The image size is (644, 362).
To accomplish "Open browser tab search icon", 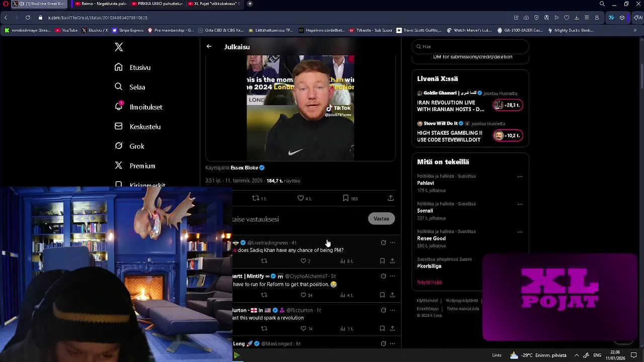I will (602, 4).
